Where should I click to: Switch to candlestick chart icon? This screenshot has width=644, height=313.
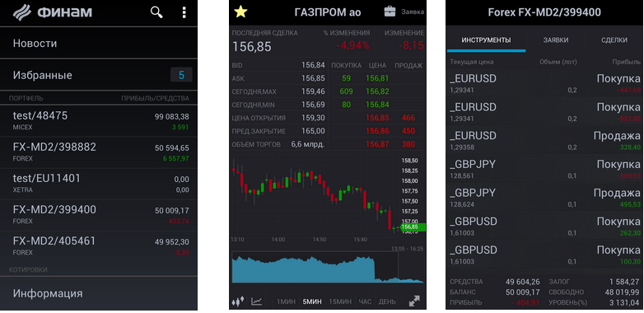tap(239, 301)
